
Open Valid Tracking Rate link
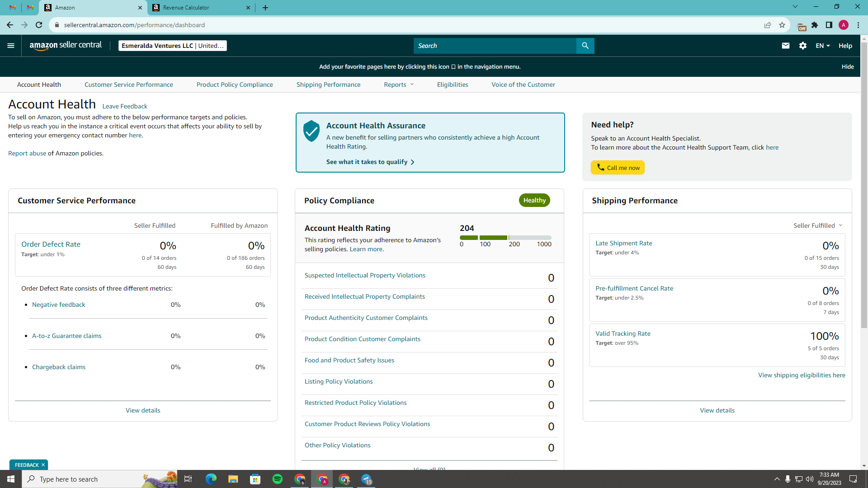click(x=623, y=333)
